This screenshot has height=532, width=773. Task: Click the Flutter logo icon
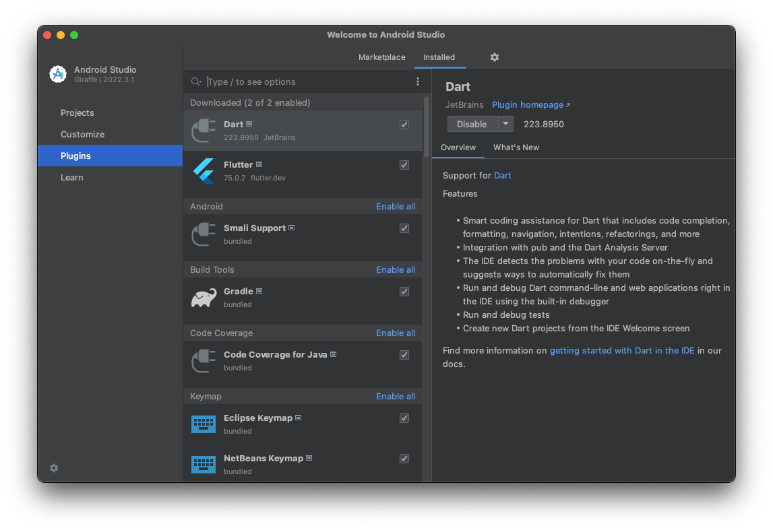204,171
